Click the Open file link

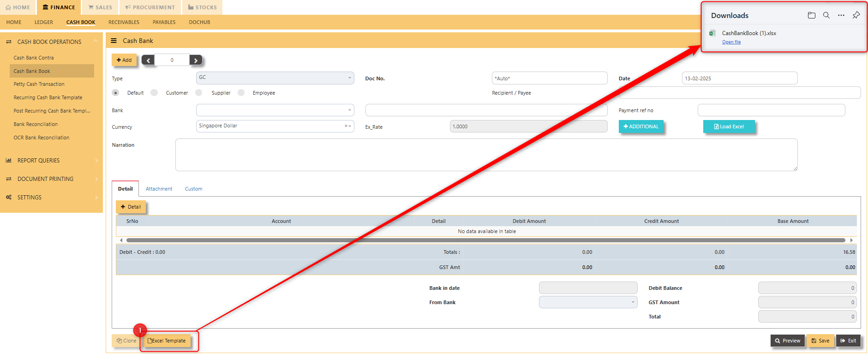click(x=731, y=42)
